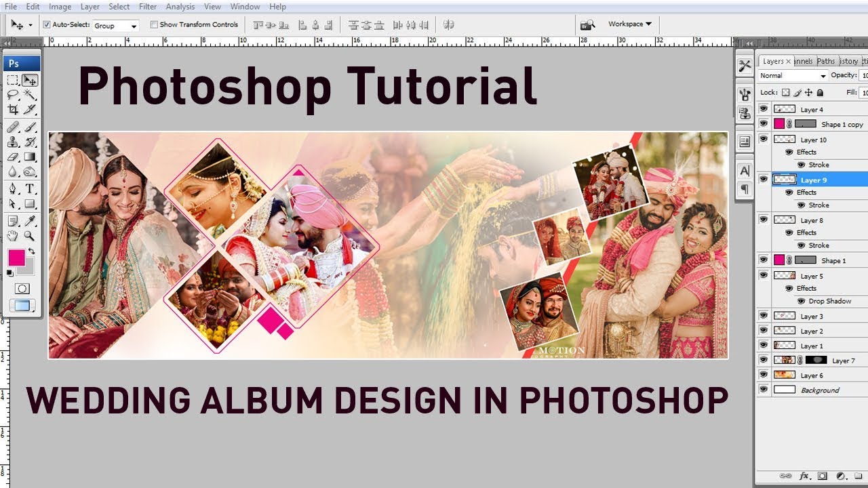Open the Edit menu

click(x=33, y=7)
